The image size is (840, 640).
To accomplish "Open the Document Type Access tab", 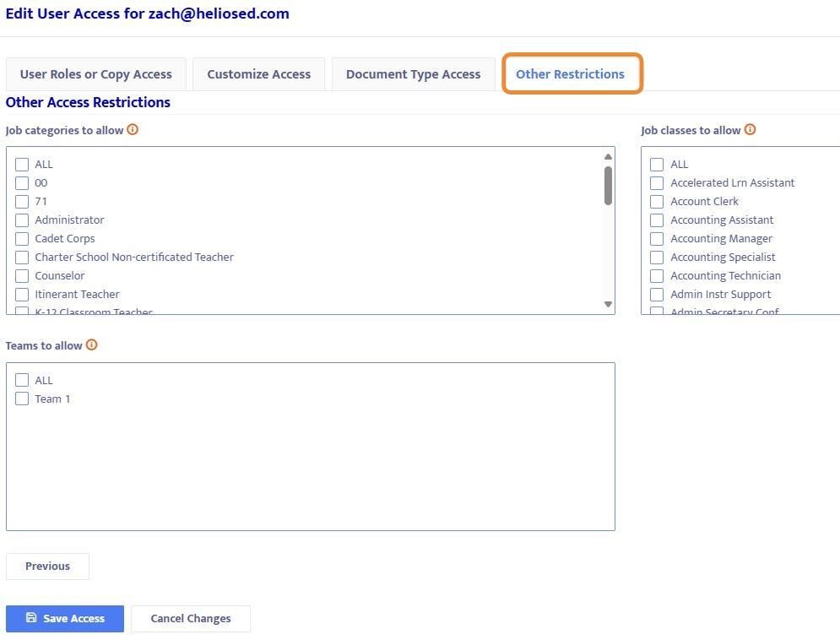I will click(x=413, y=74).
